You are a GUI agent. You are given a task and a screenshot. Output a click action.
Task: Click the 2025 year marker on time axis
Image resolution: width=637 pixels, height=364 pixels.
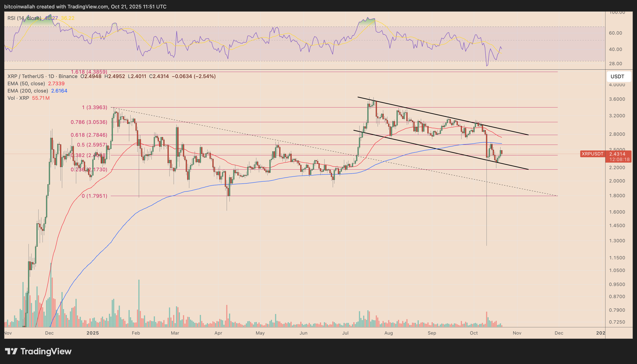(x=93, y=333)
